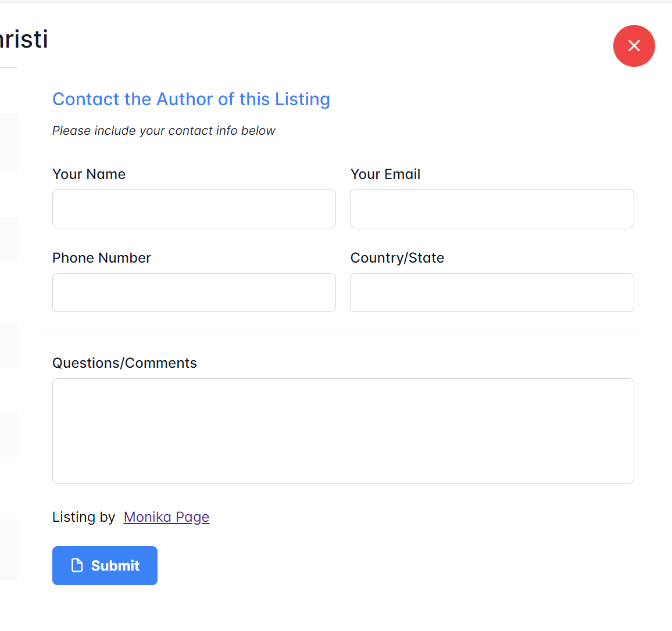Image resolution: width=672 pixels, height=631 pixels.
Task: Focus the Questions/Comments text area
Action: tap(343, 431)
